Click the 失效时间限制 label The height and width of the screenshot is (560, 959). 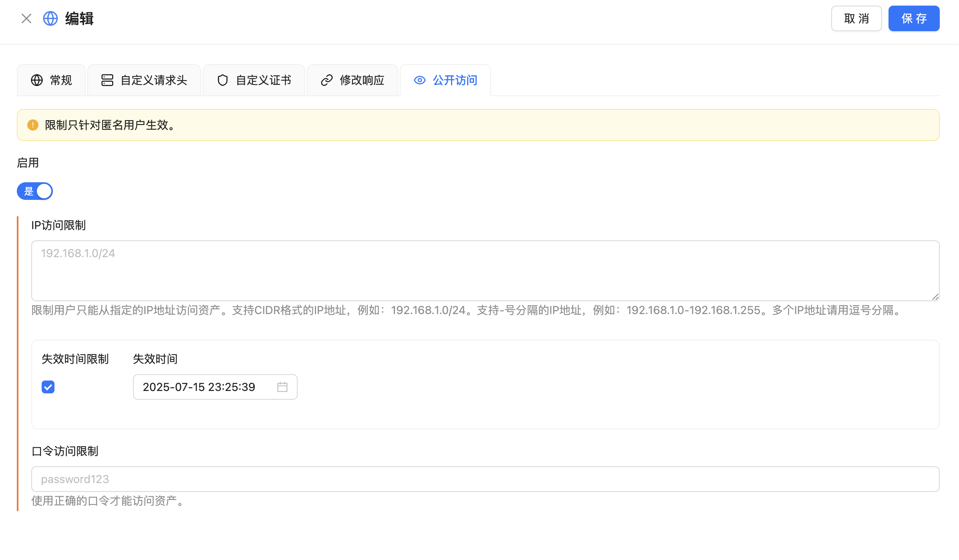click(75, 359)
